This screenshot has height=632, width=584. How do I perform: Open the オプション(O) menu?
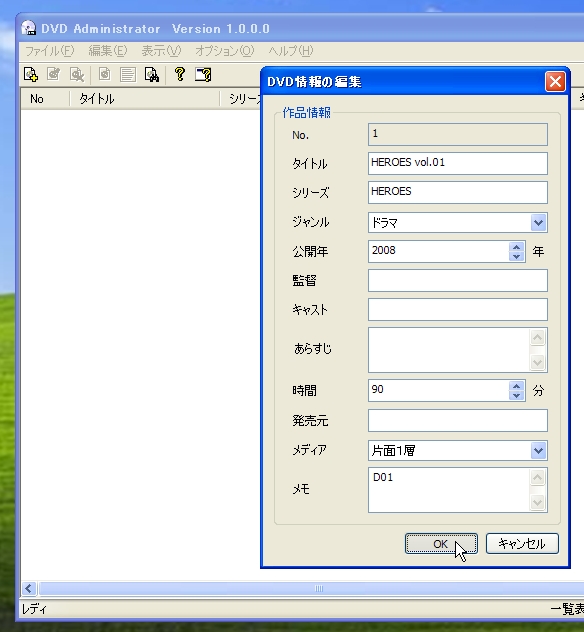point(225,51)
